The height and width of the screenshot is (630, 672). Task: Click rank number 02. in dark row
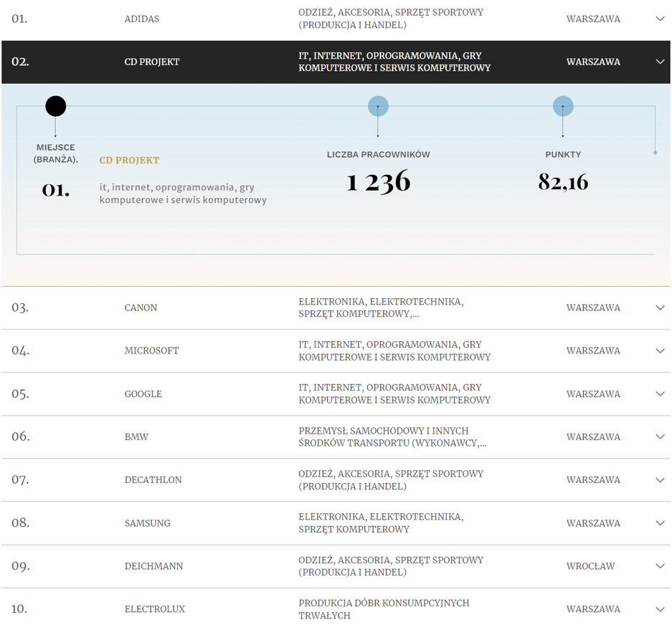(x=20, y=62)
